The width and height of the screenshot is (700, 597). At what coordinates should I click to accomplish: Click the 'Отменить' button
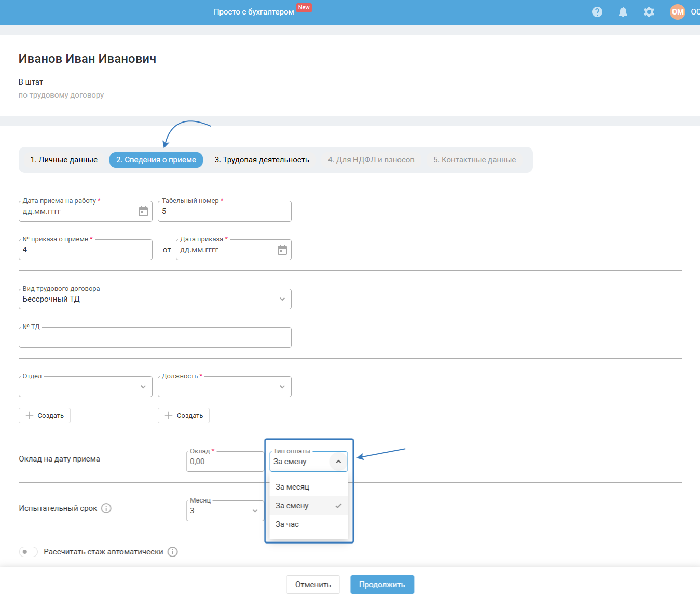[313, 585]
